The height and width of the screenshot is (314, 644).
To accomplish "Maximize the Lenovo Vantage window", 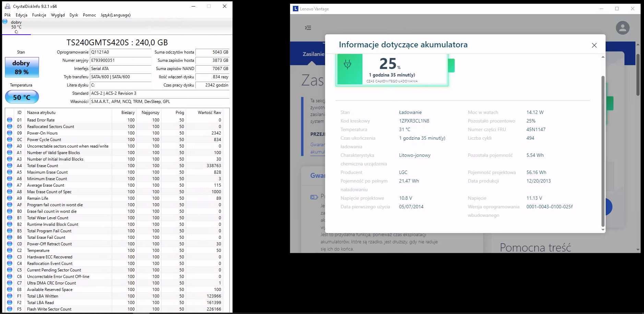I will pyautogui.click(x=617, y=9).
